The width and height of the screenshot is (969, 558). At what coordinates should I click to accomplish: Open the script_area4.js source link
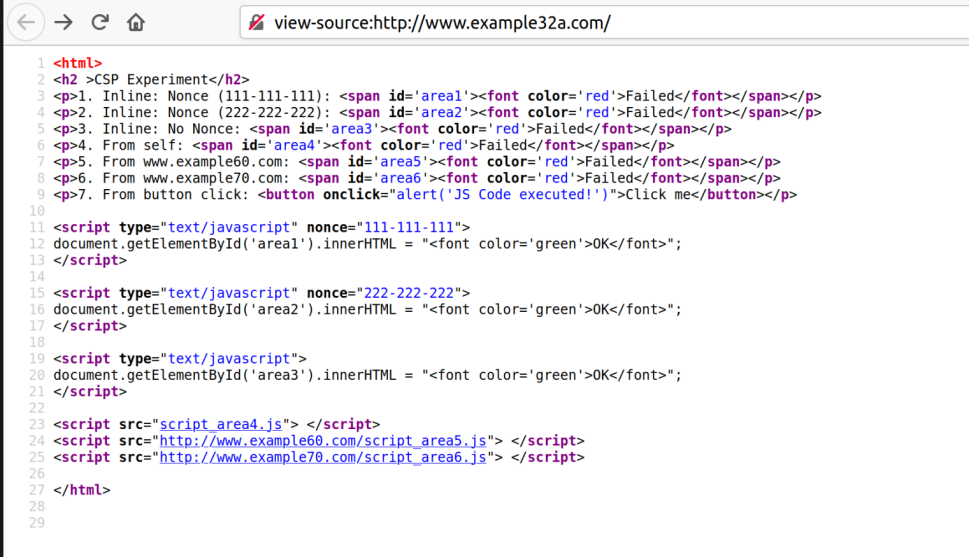coord(221,425)
